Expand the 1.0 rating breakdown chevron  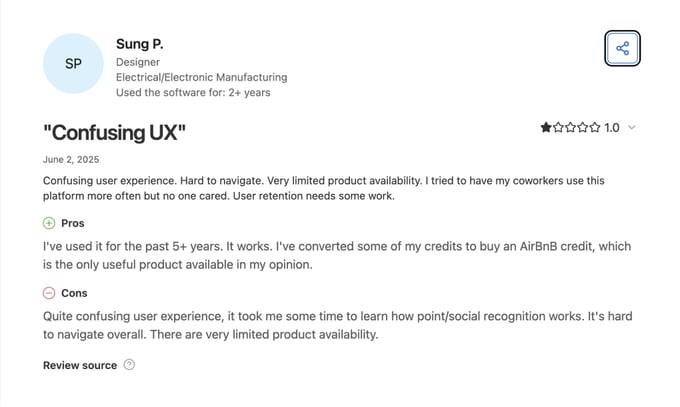pos(632,128)
